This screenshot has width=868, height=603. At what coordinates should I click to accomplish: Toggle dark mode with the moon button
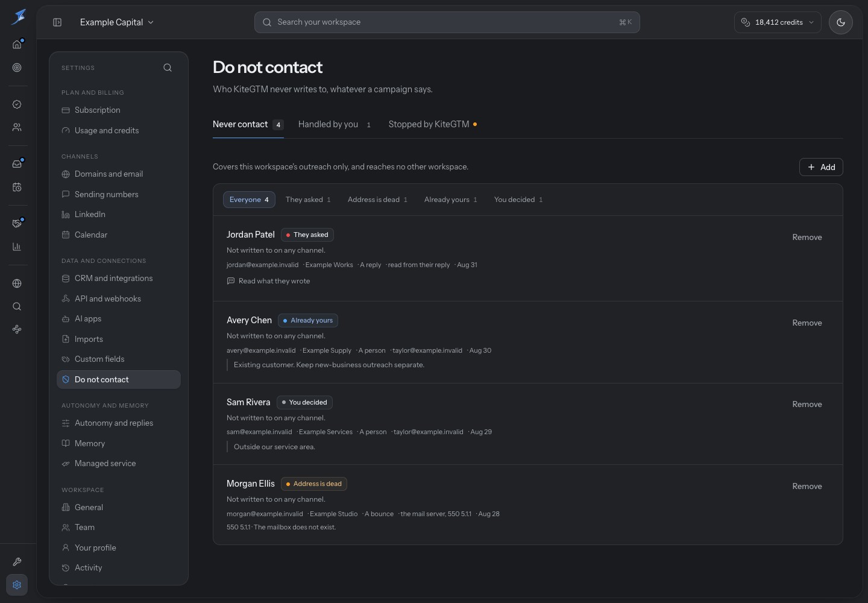[x=841, y=22]
